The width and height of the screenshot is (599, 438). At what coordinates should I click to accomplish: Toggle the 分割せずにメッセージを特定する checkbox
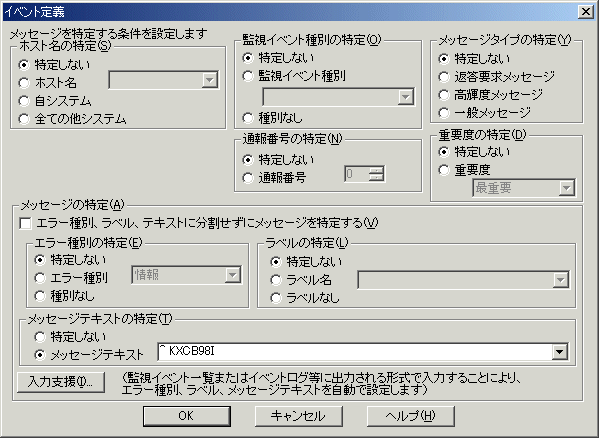coord(25,223)
